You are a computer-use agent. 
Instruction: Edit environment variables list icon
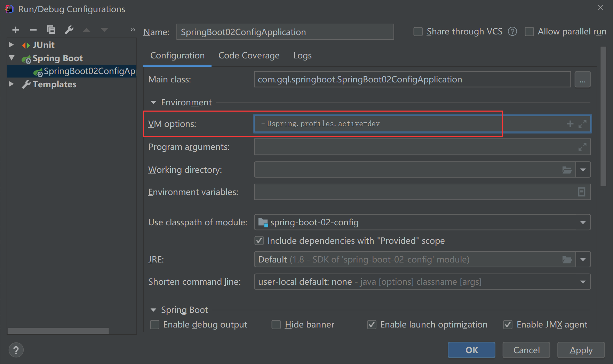[582, 192]
